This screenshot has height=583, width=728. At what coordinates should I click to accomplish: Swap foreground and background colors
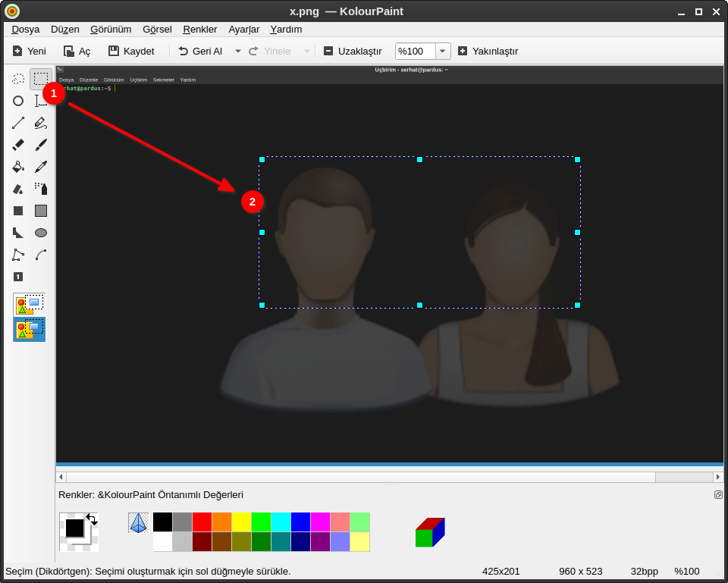92,519
